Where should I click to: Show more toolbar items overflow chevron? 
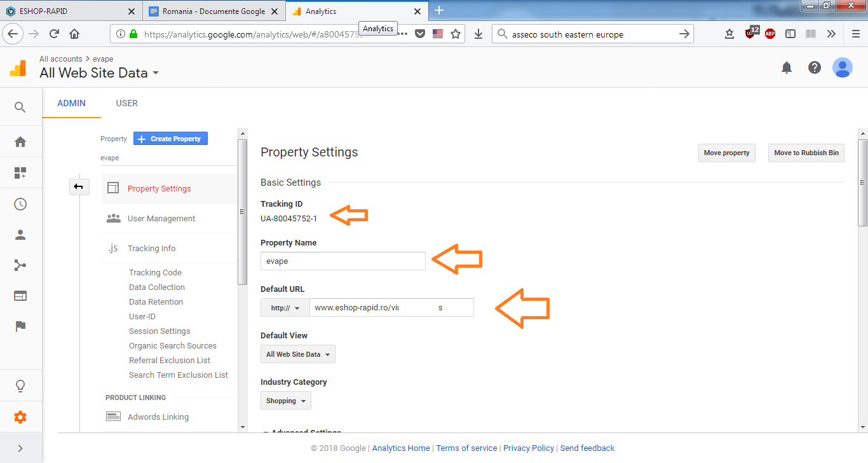coord(831,34)
